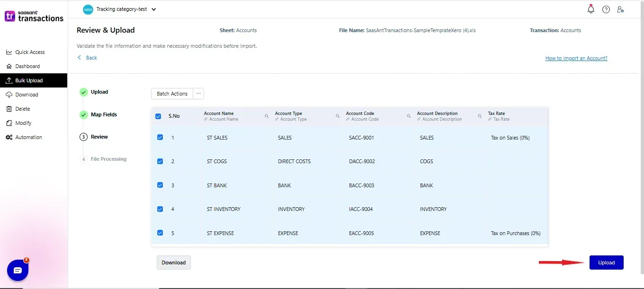Click the ST BANK account name cell
Screen dimensions: 644x289
pyautogui.click(x=217, y=185)
